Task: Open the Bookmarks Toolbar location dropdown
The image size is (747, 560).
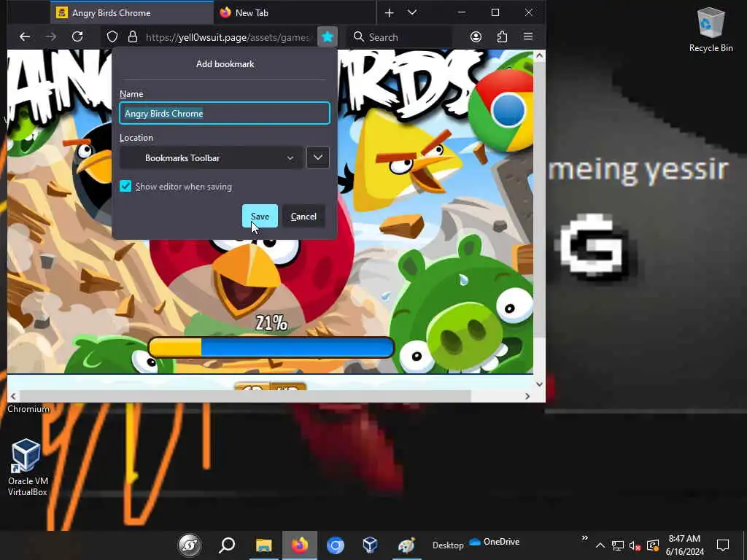Action: point(212,157)
